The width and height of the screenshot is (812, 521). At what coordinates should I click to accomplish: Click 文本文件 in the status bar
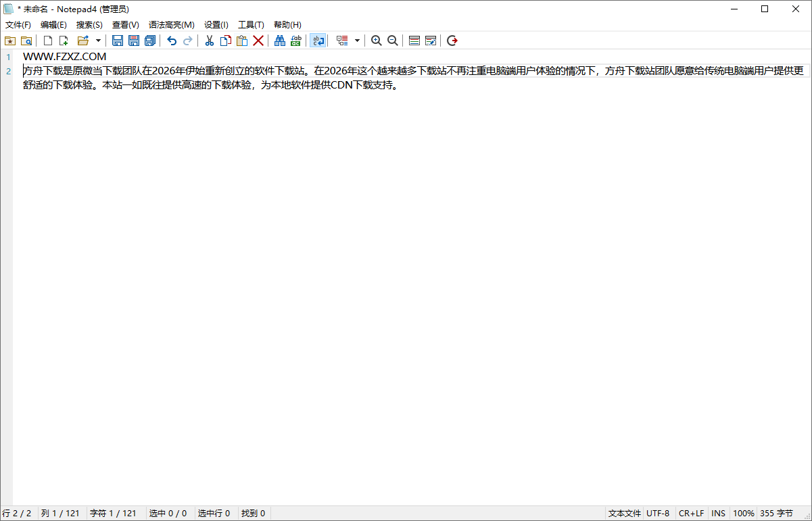(623, 513)
